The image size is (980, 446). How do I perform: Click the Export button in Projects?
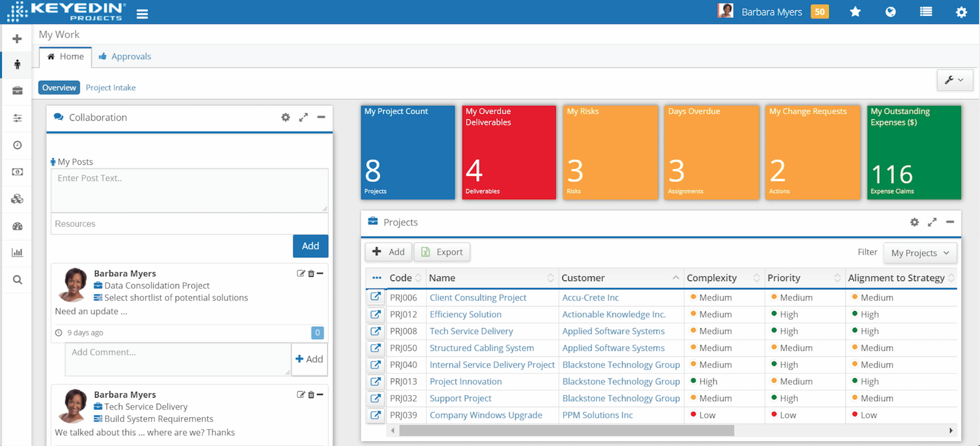(x=442, y=252)
